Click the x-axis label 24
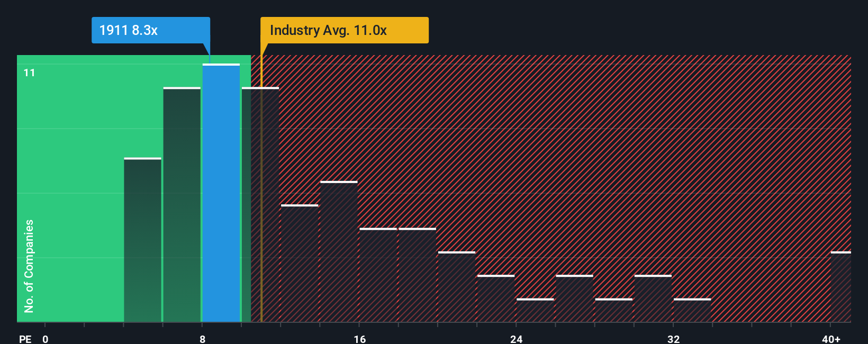Screen dimensions: 868x344 pos(517,339)
